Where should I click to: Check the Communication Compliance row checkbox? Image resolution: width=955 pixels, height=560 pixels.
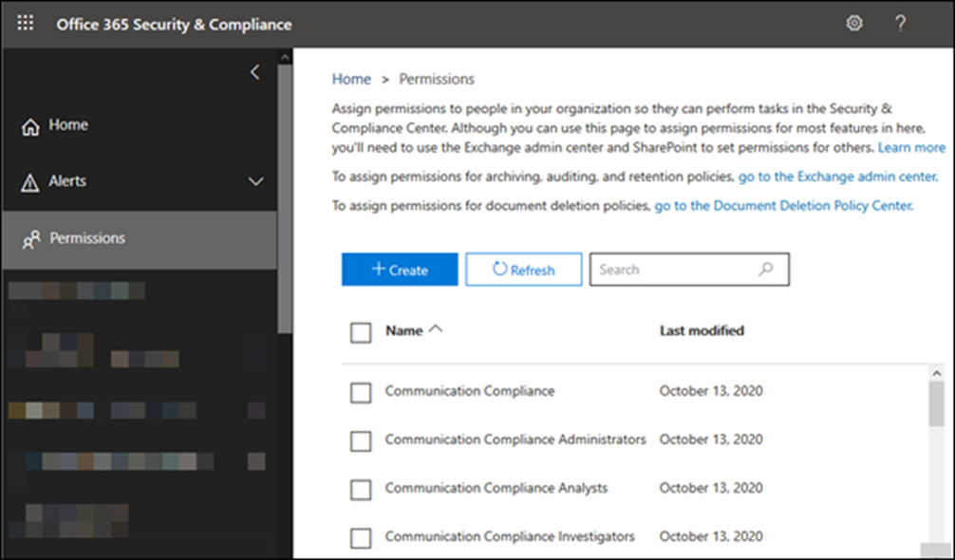(x=359, y=392)
